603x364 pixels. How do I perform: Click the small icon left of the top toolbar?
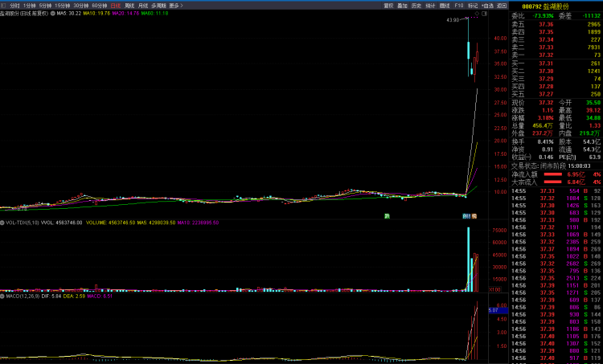click(x=4, y=6)
